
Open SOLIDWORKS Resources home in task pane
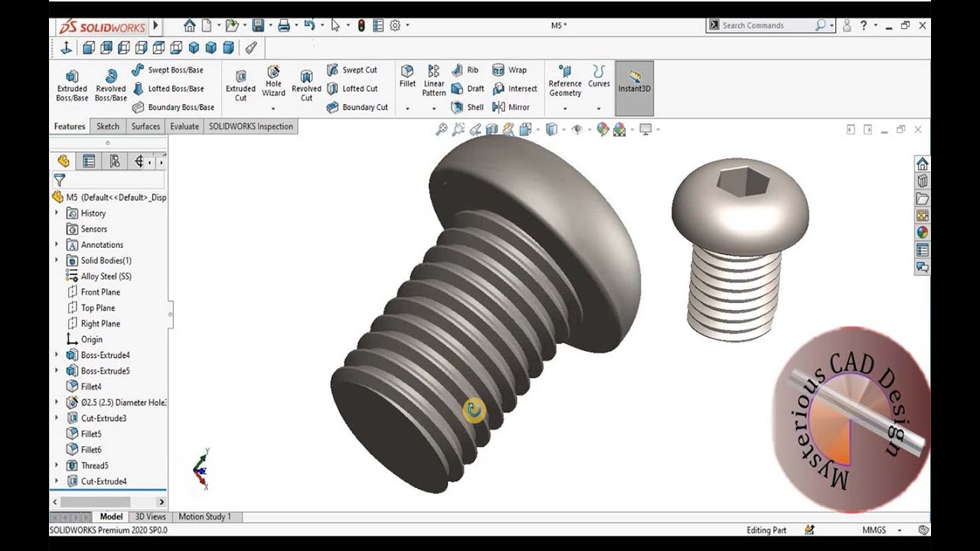(923, 164)
